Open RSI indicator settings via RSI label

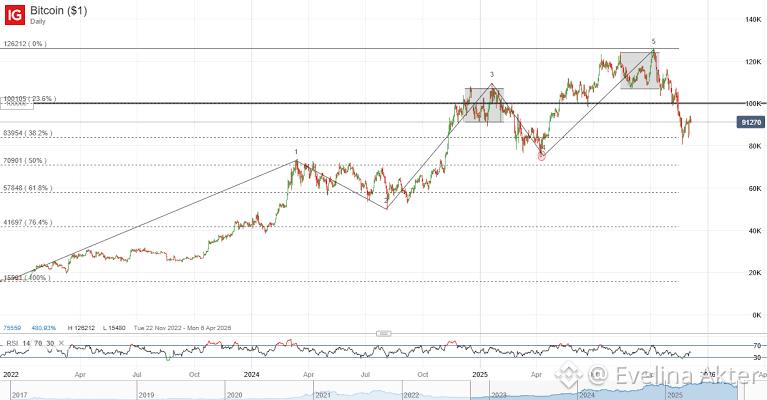(x=12, y=344)
